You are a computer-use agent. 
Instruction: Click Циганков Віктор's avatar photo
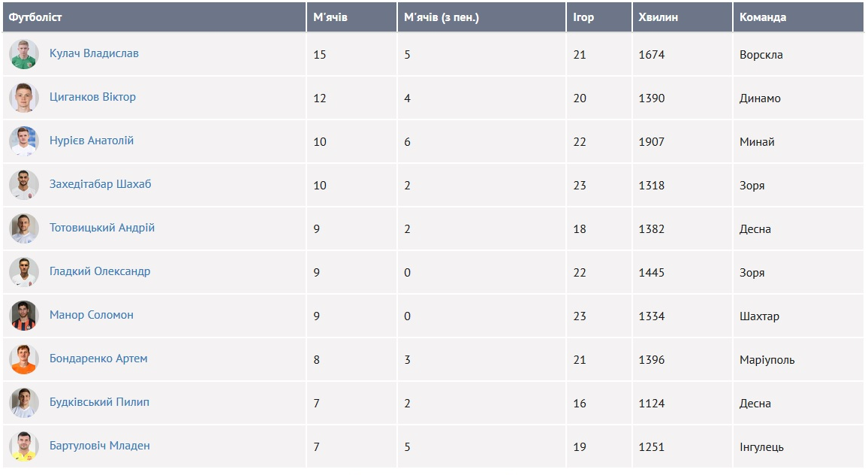click(x=24, y=98)
